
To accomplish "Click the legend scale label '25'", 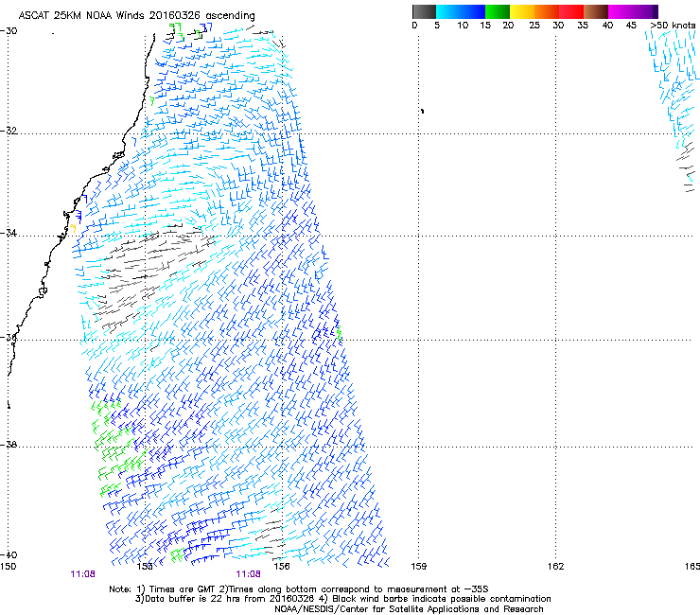I will (x=534, y=26).
